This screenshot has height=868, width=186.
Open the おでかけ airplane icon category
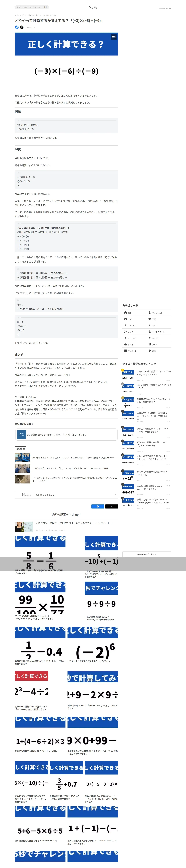click(150, 338)
